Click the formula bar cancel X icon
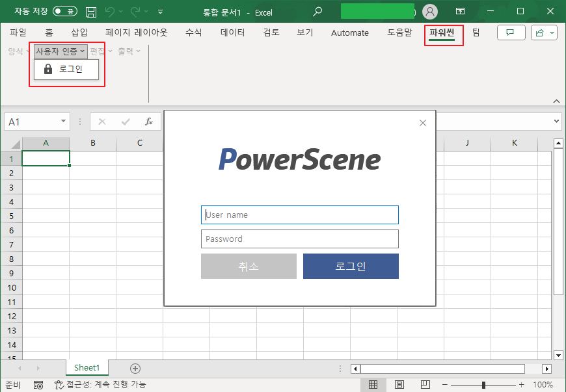The image size is (566, 392). [102, 122]
